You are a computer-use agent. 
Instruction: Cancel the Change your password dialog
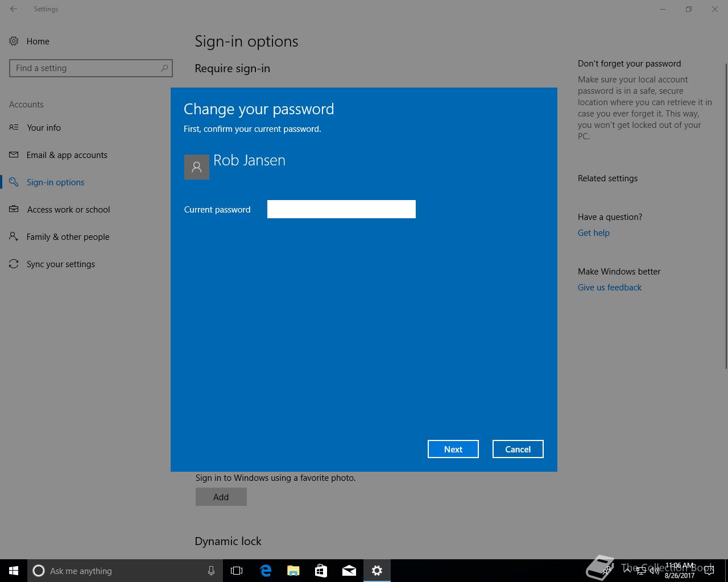click(518, 449)
